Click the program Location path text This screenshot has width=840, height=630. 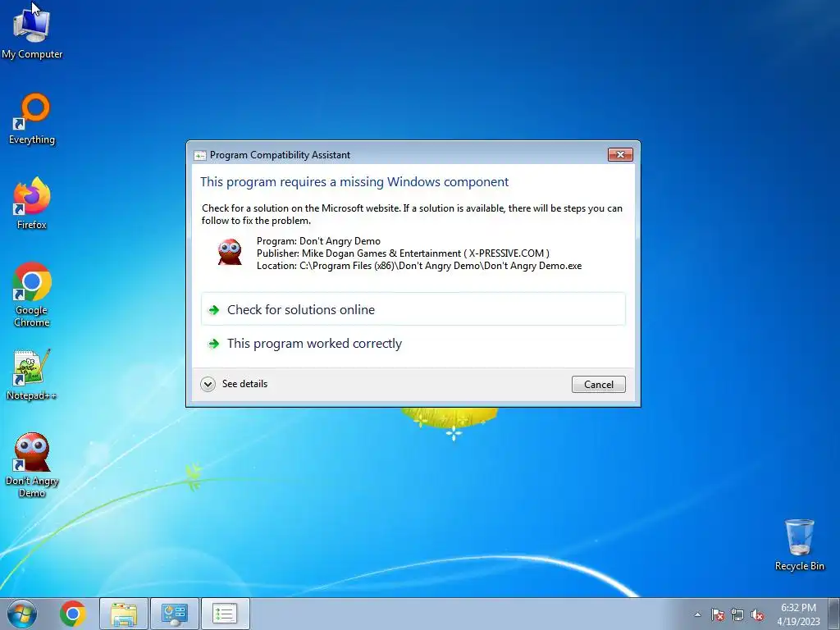click(x=419, y=266)
